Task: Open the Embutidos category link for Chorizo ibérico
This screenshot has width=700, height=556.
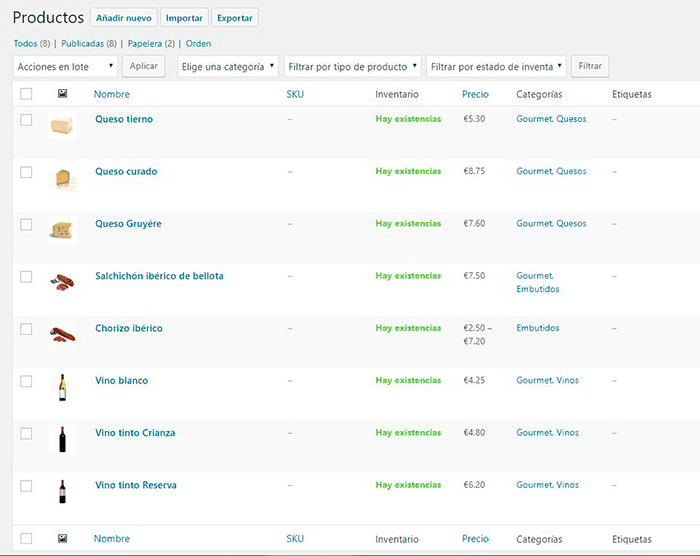Action: 537,328
